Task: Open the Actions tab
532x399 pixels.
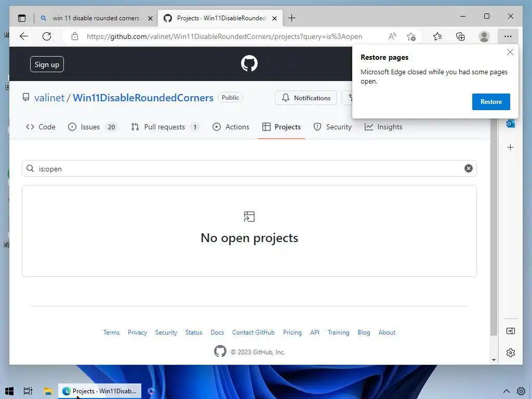Action: pos(231,127)
